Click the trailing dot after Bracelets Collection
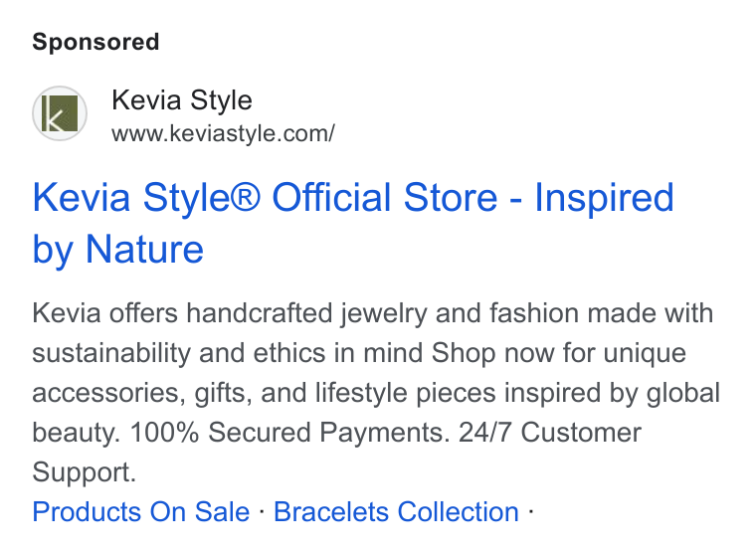 (530, 511)
